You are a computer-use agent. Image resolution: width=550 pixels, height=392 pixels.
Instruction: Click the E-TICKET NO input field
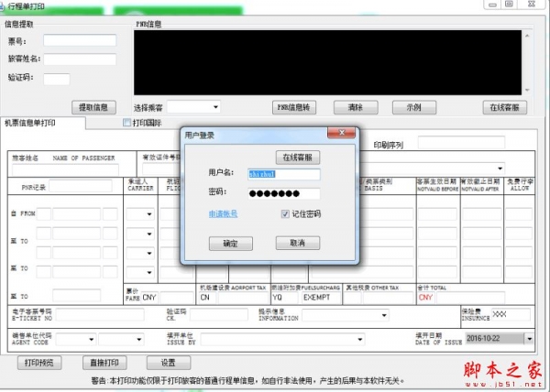(100, 314)
